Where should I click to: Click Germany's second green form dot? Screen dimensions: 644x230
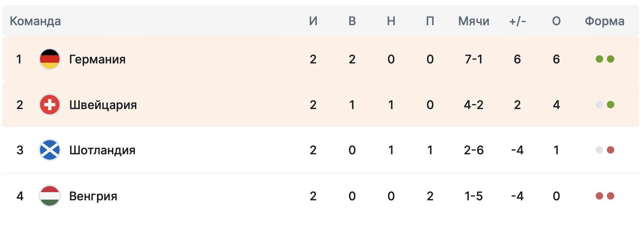[x=611, y=59]
